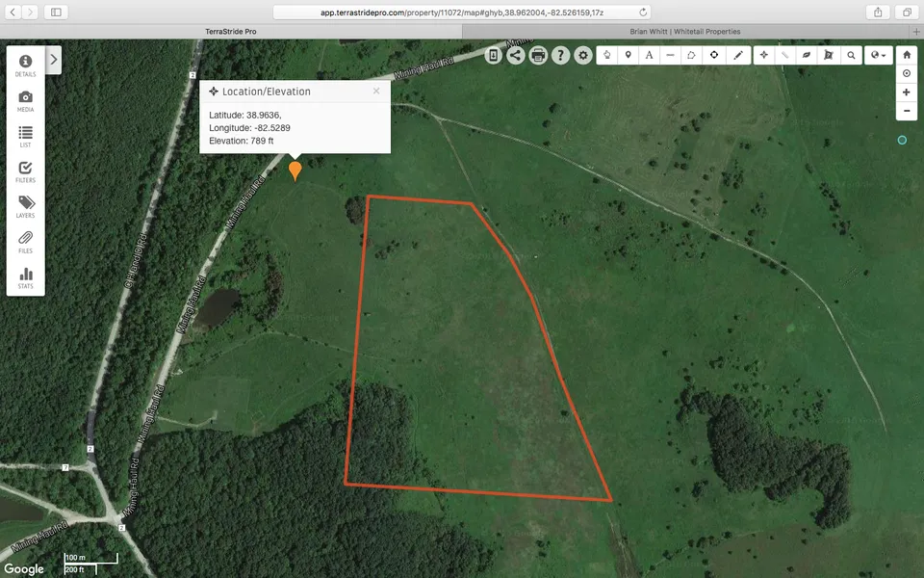Image resolution: width=924 pixels, height=578 pixels.
Task: Click the Share map icon
Action: click(x=516, y=55)
